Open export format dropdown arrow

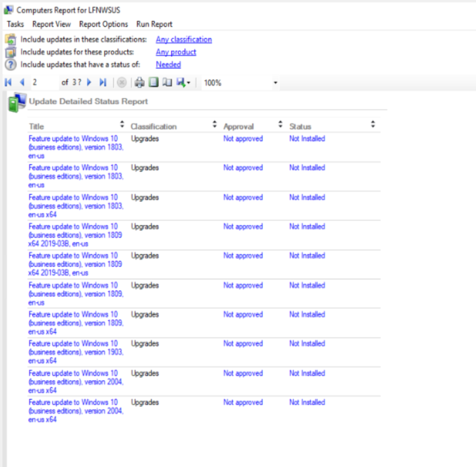pyautogui.click(x=188, y=83)
